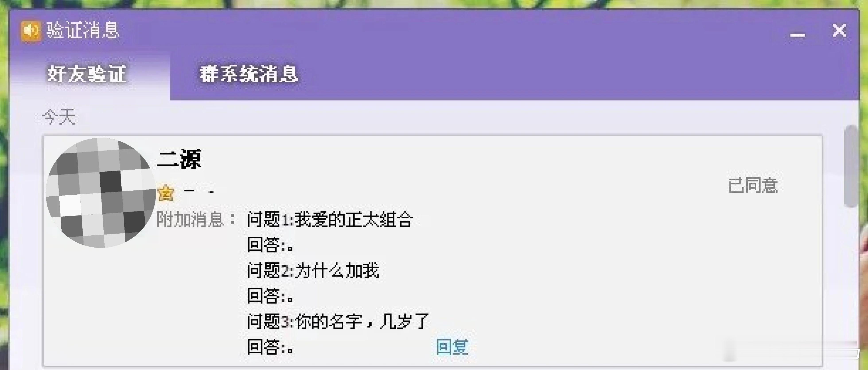This screenshot has height=370, width=868.
Task: Close the 验证消息 window
Action: coord(839,31)
